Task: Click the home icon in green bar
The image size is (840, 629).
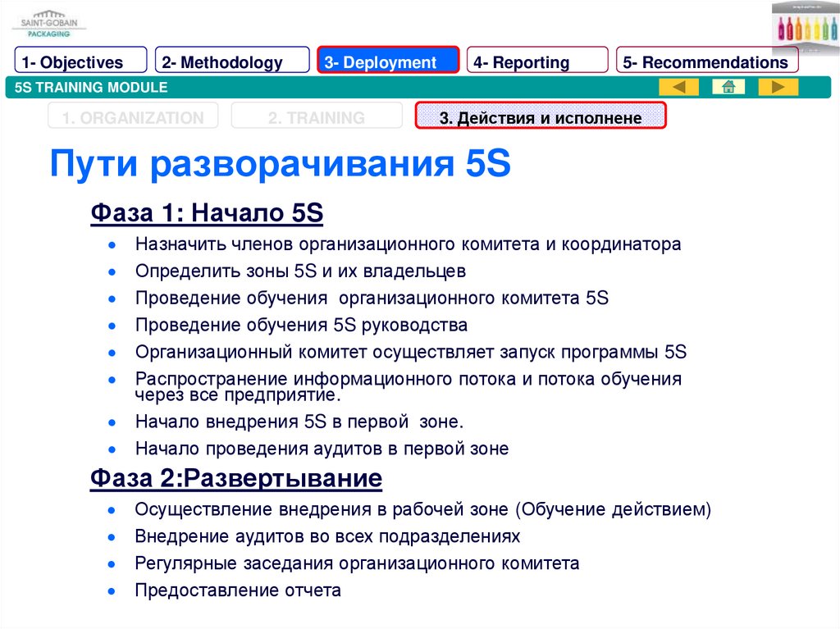Action: tap(728, 87)
